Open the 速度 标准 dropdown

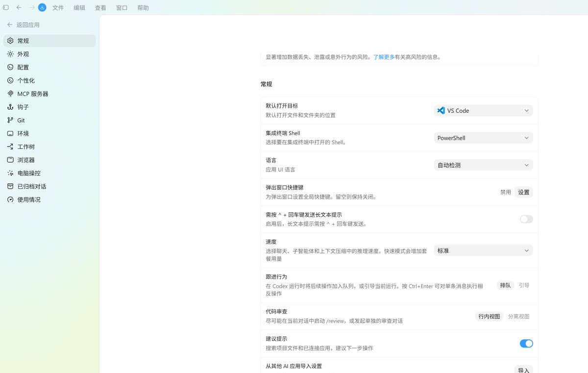[x=483, y=250]
